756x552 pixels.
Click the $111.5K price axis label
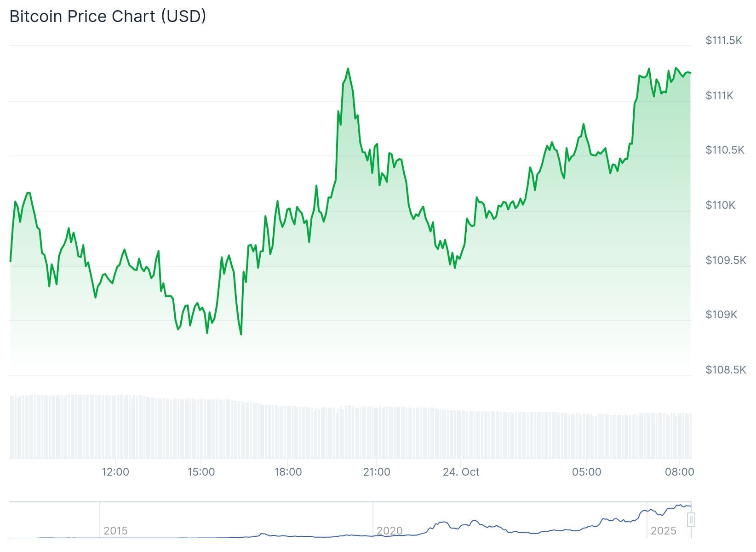tap(724, 40)
